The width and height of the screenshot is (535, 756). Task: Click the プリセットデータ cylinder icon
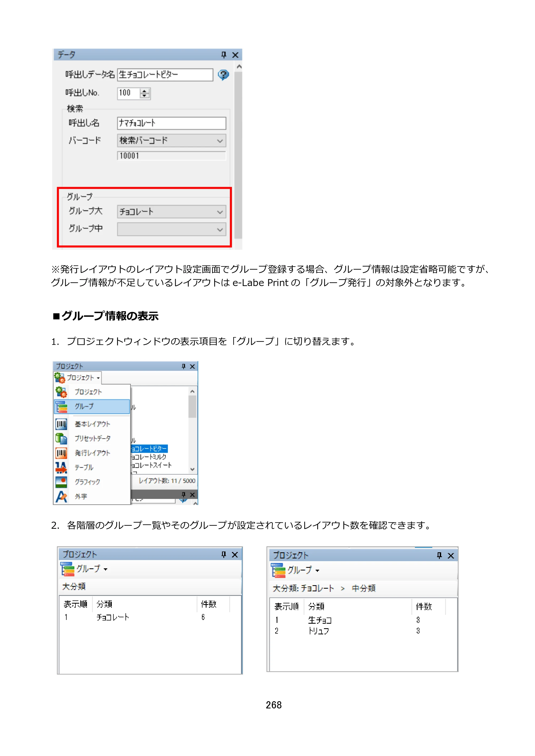coord(61,439)
